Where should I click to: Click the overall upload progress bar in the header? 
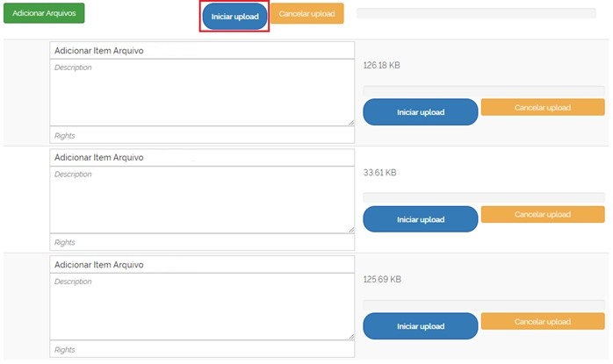[x=476, y=13]
